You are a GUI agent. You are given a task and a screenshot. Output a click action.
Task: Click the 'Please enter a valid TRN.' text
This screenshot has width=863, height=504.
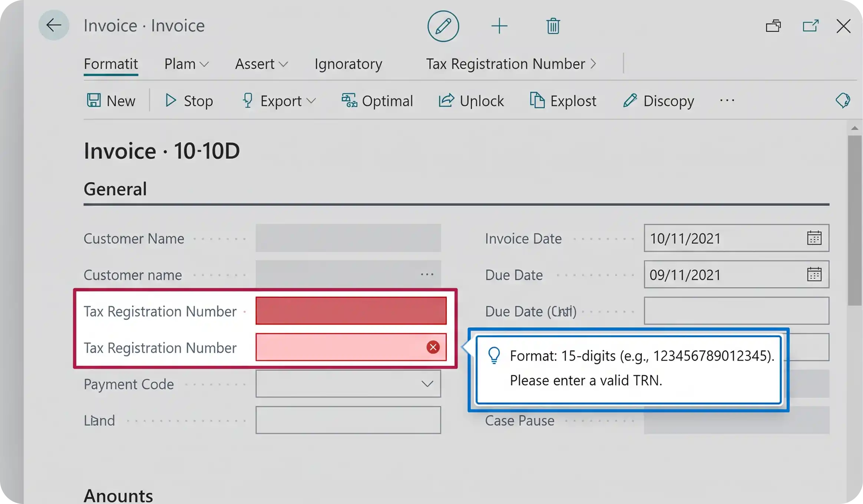click(586, 381)
